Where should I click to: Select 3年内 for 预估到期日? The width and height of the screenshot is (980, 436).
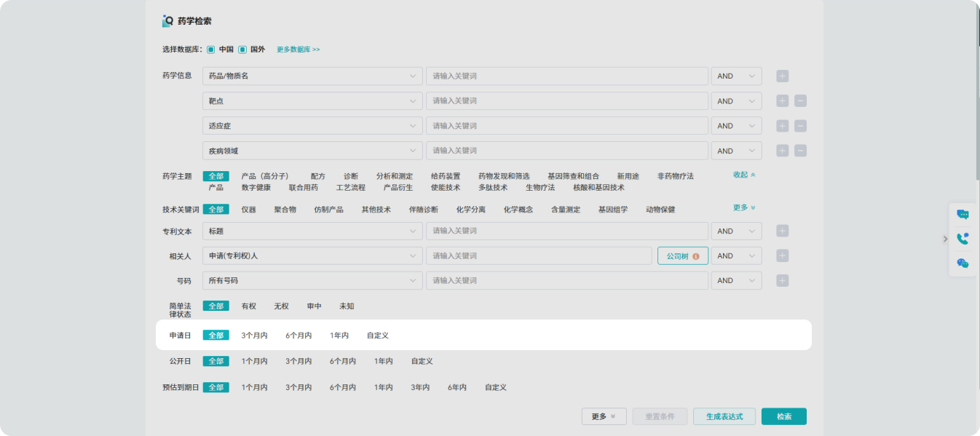(420, 387)
